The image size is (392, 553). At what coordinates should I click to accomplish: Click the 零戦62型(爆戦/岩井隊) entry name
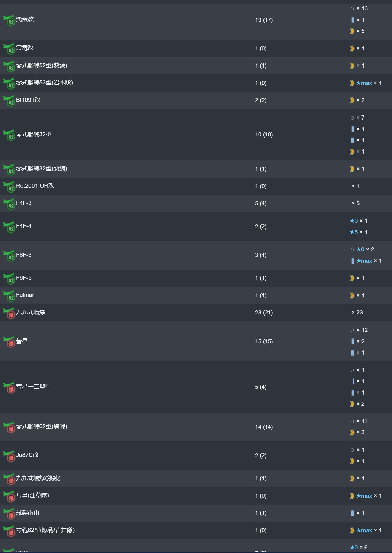tap(45, 530)
